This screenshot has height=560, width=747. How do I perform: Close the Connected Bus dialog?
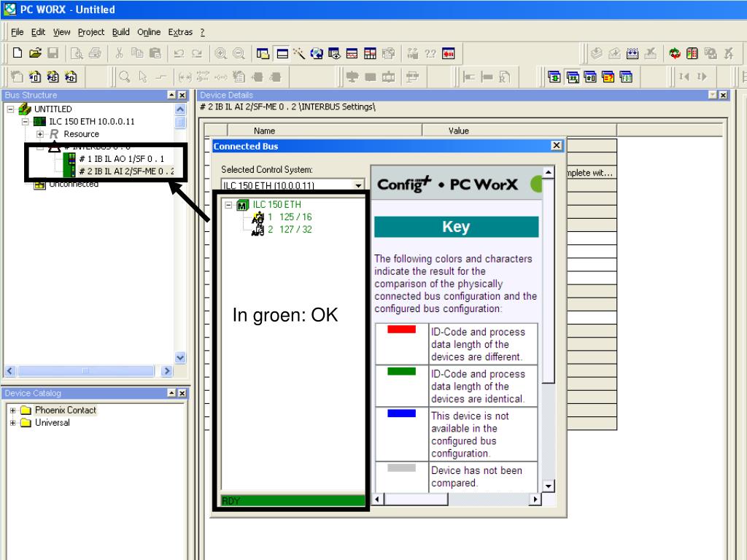556,145
